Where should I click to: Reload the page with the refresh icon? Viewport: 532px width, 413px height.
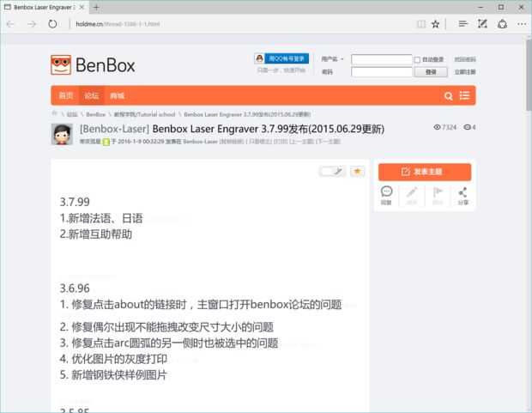point(52,24)
